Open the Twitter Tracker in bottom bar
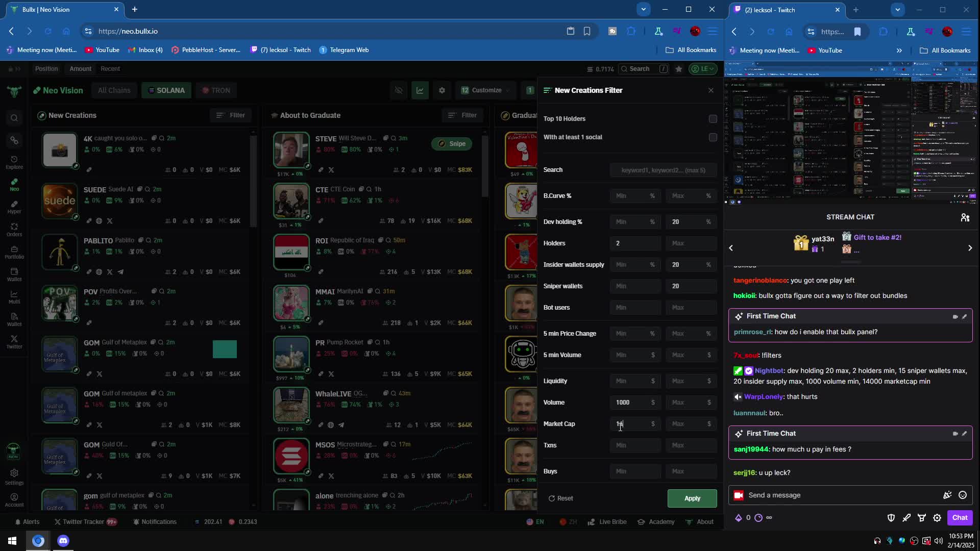The image size is (980, 551). point(86,522)
